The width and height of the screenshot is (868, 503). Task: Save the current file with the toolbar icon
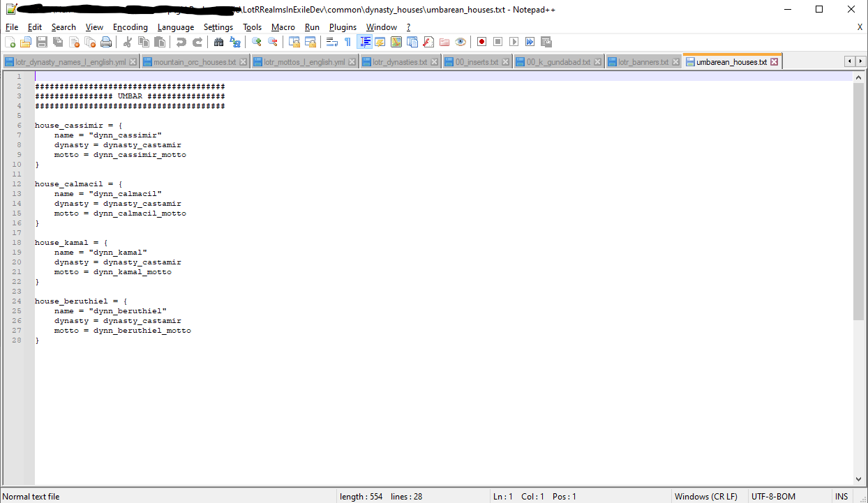(x=42, y=42)
